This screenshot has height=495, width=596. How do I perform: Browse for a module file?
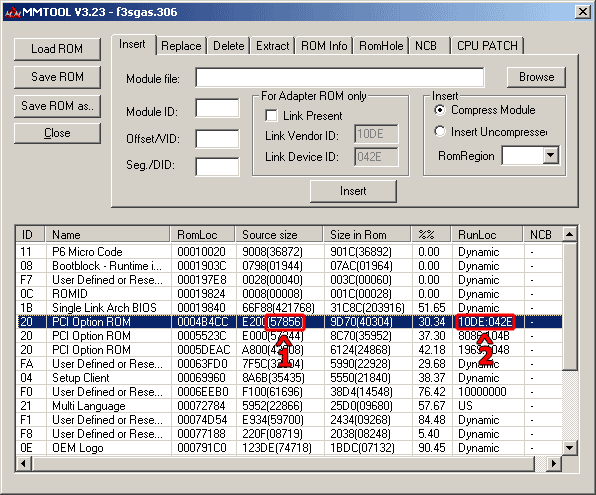click(x=536, y=77)
